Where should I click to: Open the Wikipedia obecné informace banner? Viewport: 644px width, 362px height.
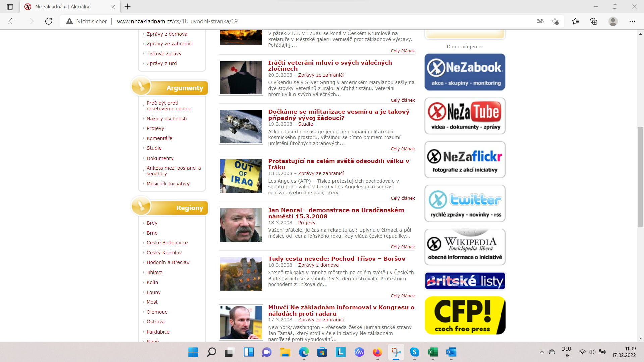click(x=465, y=247)
